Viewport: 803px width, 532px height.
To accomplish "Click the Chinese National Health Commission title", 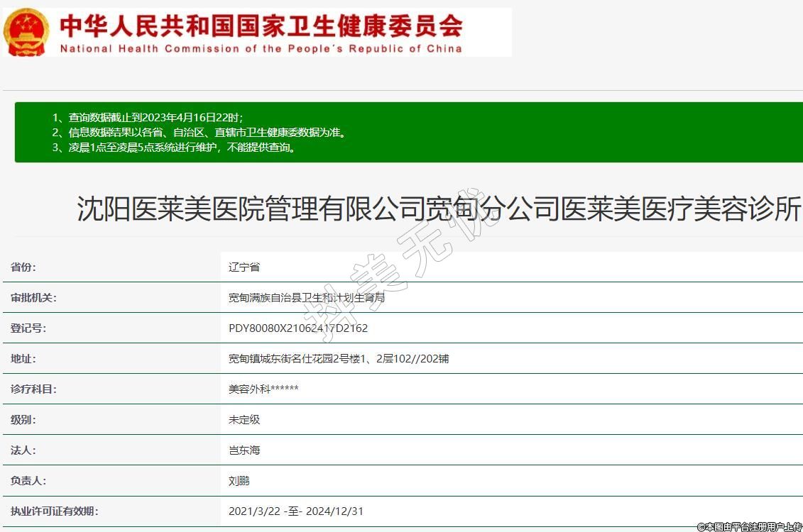I will tap(261, 26).
